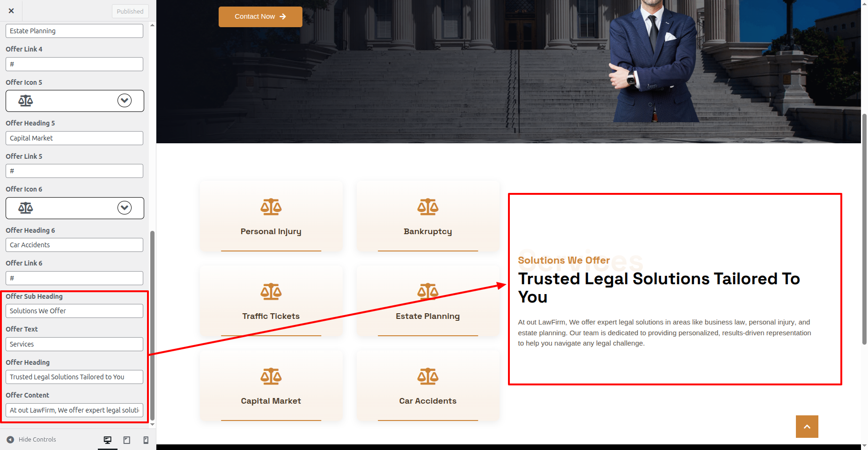Open the Offer Icon 5 dropdown
The height and width of the screenshot is (450, 868).
[x=125, y=101]
